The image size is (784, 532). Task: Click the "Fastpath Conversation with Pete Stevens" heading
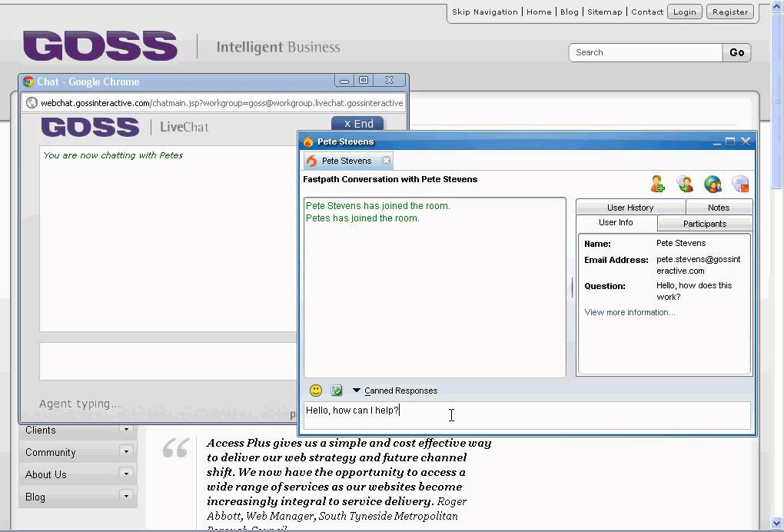click(x=390, y=179)
